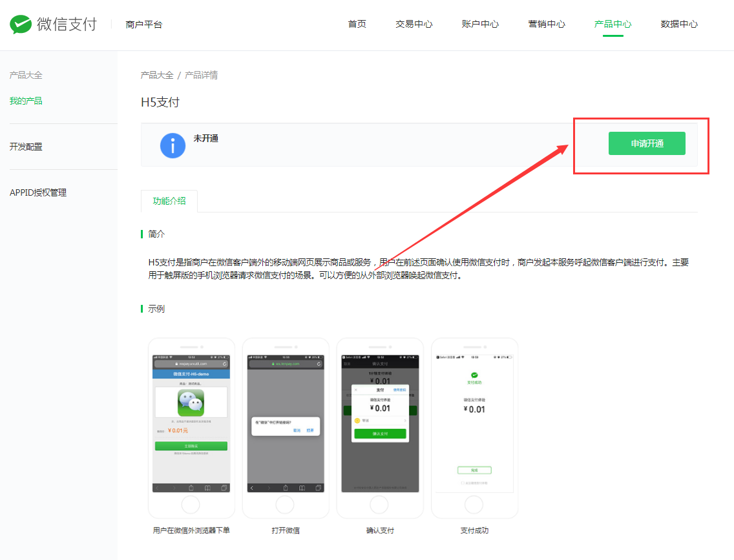Click the WeChat app icon in first phone
The height and width of the screenshot is (560, 734).
pos(191,403)
